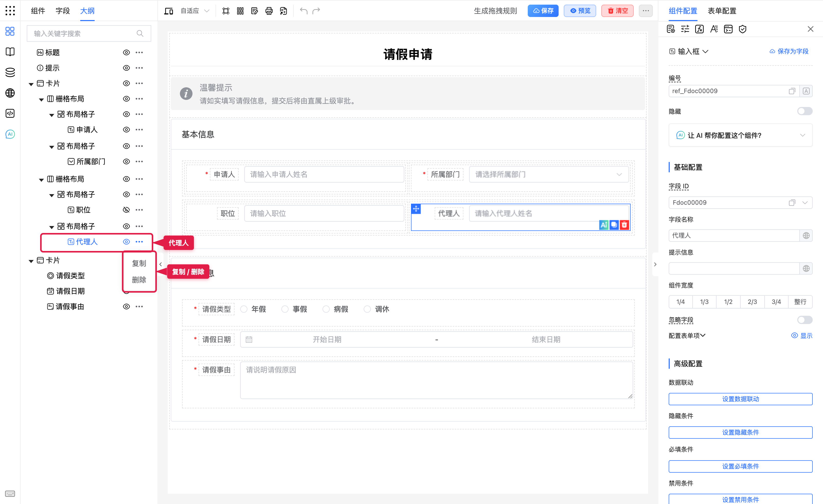Open the validation shield tab icon

pyautogui.click(x=742, y=29)
